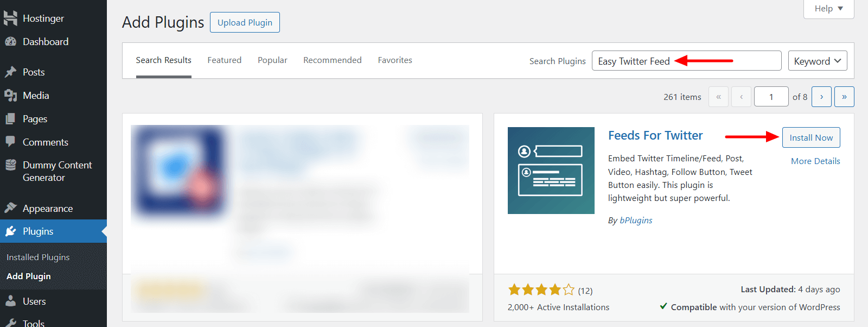Open the Dashboard menu item
Image resolution: width=868 pixels, height=327 pixels.
[x=53, y=42]
